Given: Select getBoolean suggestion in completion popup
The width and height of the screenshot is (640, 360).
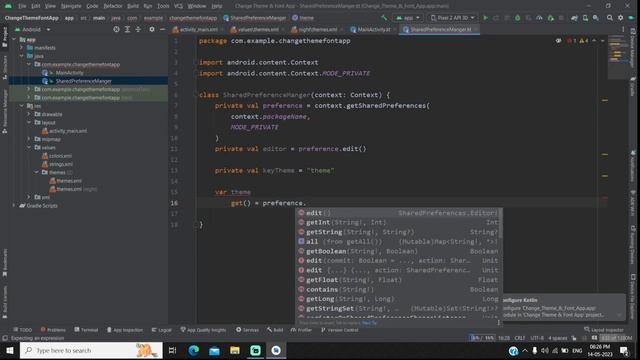Looking at the screenshot, I should [398, 251].
